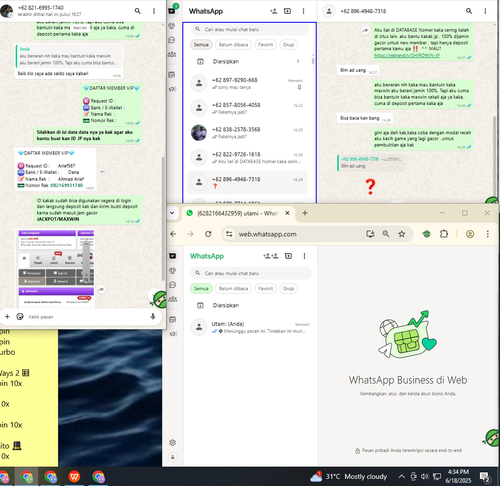The width and height of the screenshot is (500, 486).
Task: Open Chats icon with green badge, top window
Action: 172,11
